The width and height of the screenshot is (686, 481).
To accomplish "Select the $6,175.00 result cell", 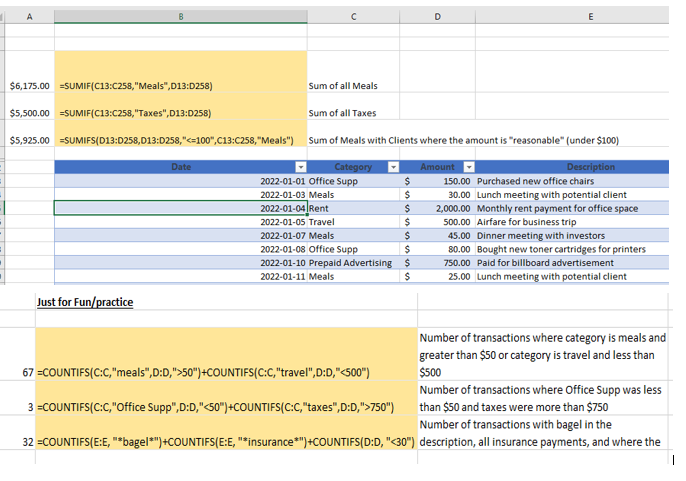I will 29,71.
